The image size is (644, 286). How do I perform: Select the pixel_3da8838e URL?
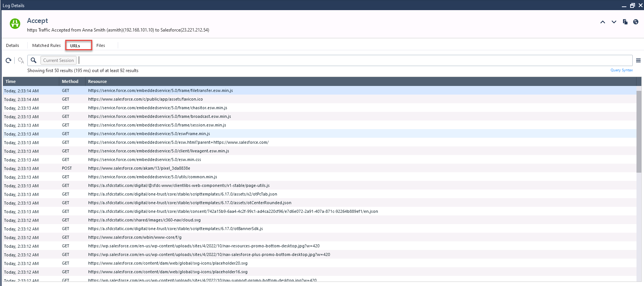click(139, 168)
